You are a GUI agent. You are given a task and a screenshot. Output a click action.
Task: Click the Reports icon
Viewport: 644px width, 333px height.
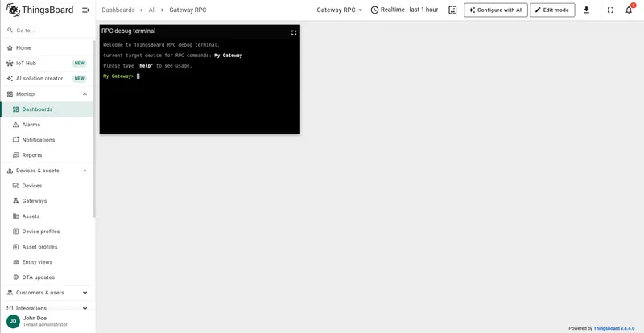16,155
